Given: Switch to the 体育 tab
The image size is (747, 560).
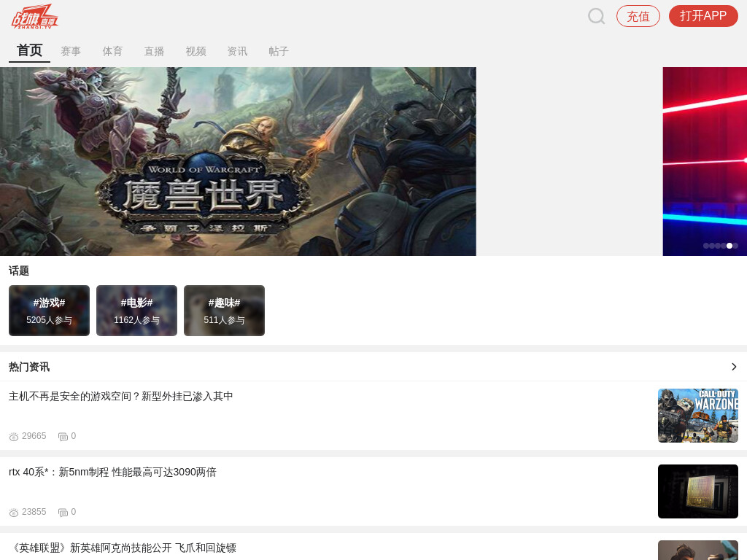Looking at the screenshot, I should [x=112, y=51].
